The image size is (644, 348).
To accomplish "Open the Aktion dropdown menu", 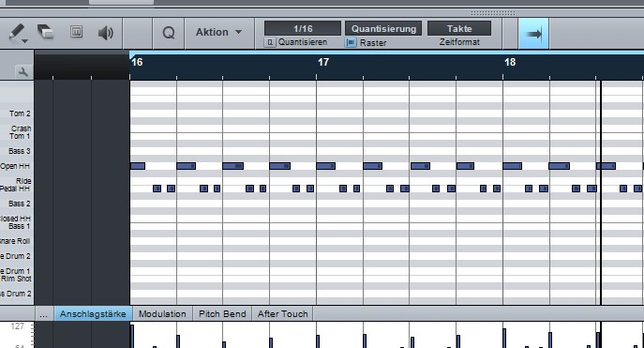I will [x=218, y=32].
